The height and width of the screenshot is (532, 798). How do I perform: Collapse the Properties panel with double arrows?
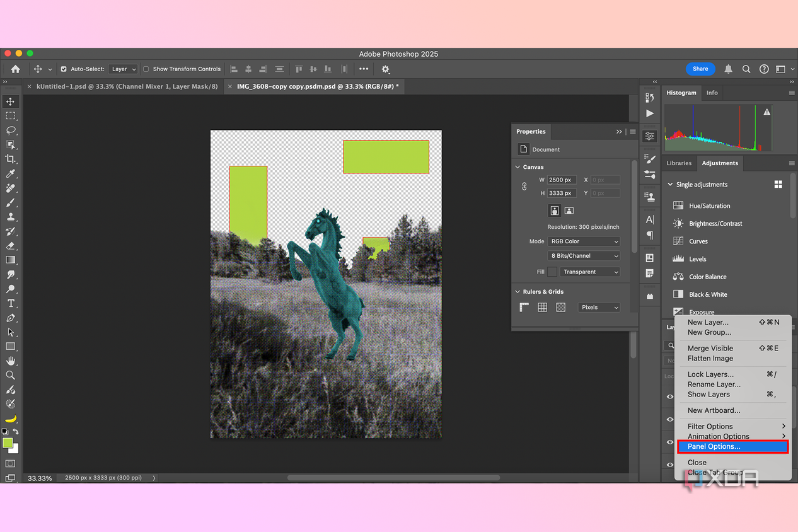[619, 132]
